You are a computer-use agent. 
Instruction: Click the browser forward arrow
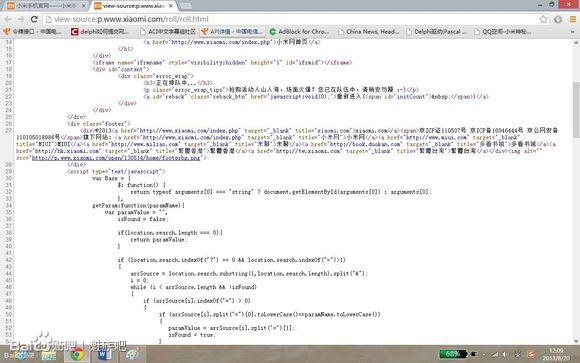coord(21,19)
